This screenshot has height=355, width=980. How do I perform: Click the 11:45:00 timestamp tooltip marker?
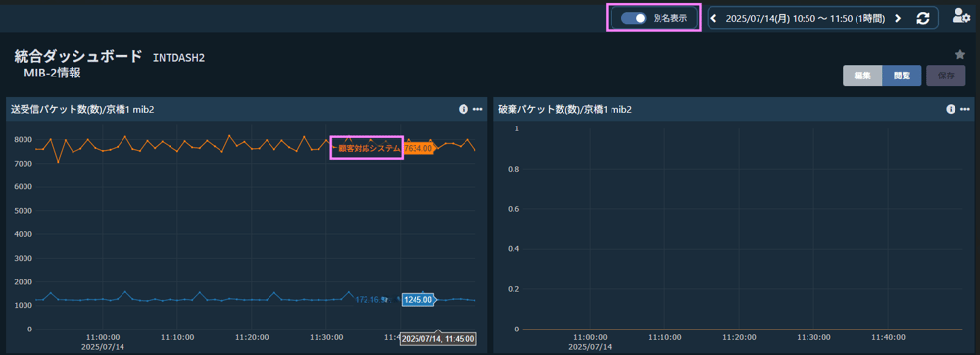coord(438,338)
